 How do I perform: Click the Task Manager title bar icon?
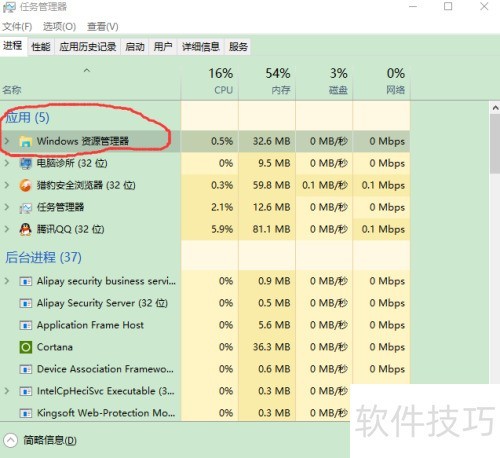pos(9,7)
